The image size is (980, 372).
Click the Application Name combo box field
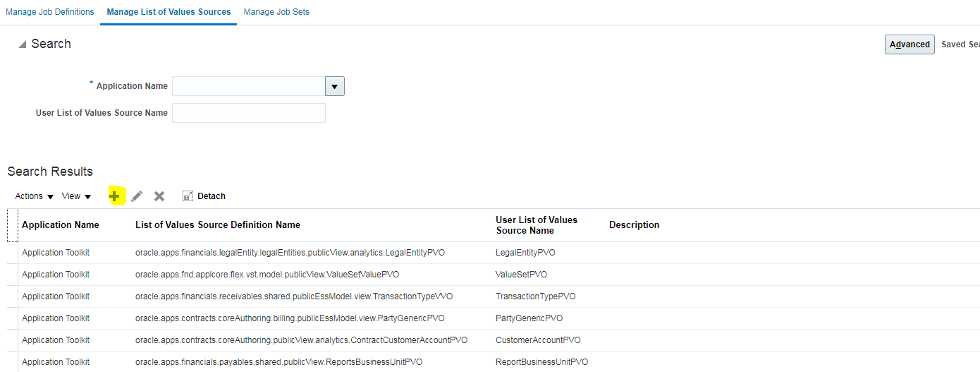[x=248, y=86]
